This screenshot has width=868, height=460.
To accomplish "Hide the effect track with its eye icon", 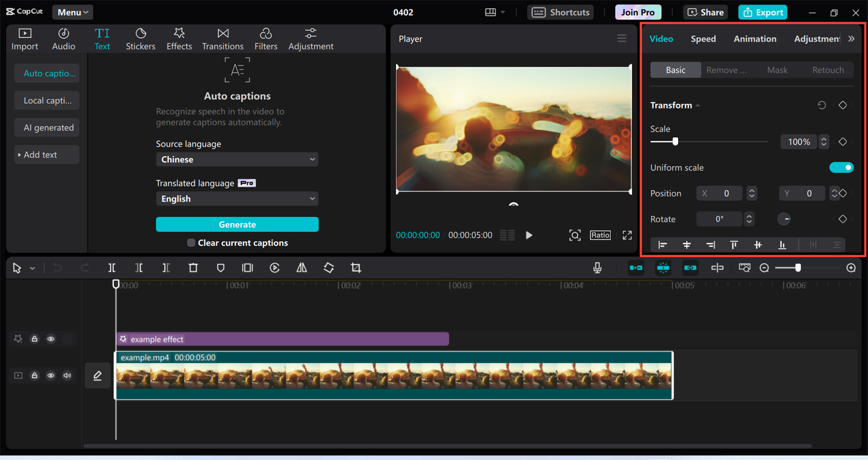I will [x=51, y=339].
